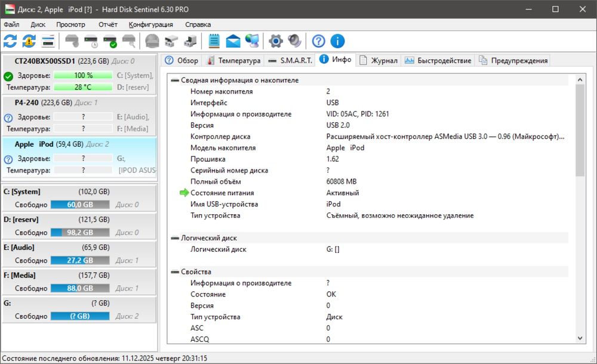Click the Прошивка row label
This screenshot has width=597, height=364.
coord(208,159)
